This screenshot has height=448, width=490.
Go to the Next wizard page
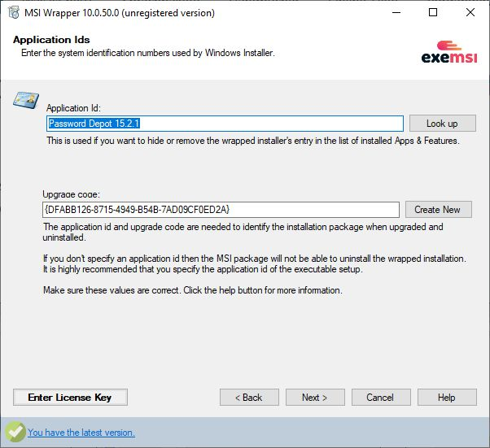[x=315, y=397]
